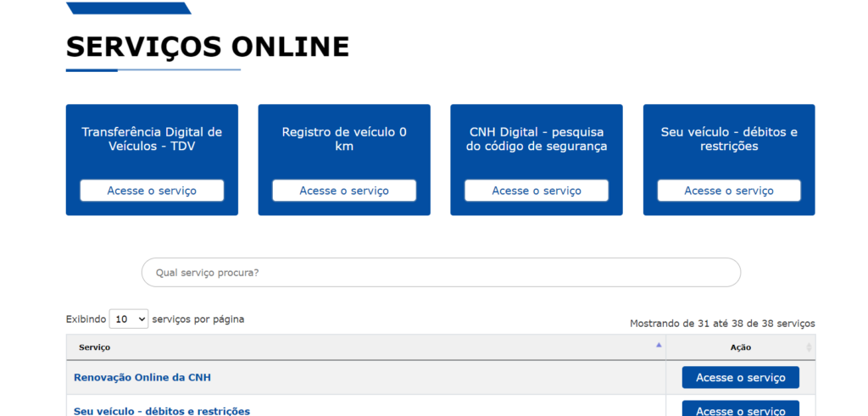Click the CNH Digital card title text
This screenshot has width=868, height=416.
tap(536, 139)
